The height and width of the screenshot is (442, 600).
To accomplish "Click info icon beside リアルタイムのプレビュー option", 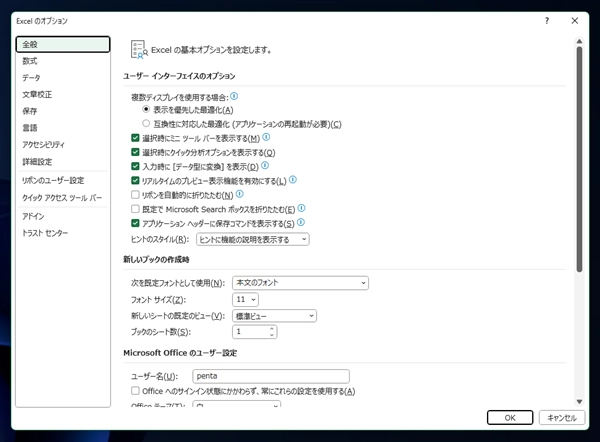I will click(x=293, y=179).
